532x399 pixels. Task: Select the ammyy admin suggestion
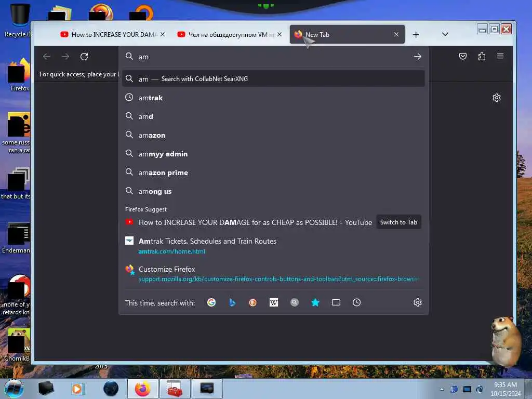click(x=273, y=154)
